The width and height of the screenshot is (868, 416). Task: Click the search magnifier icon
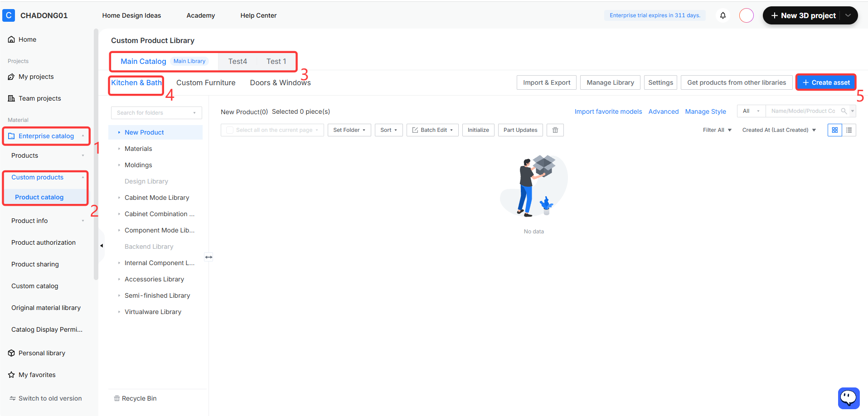844,111
